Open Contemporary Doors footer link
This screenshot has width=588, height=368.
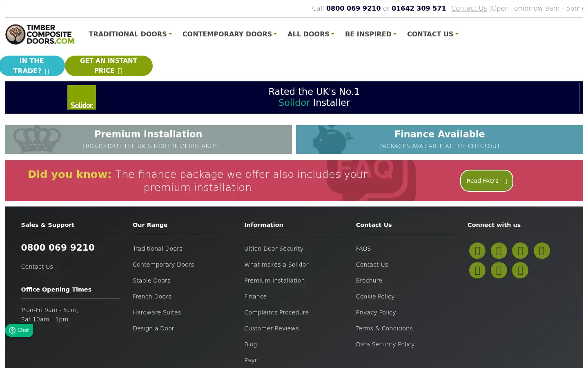coord(163,265)
